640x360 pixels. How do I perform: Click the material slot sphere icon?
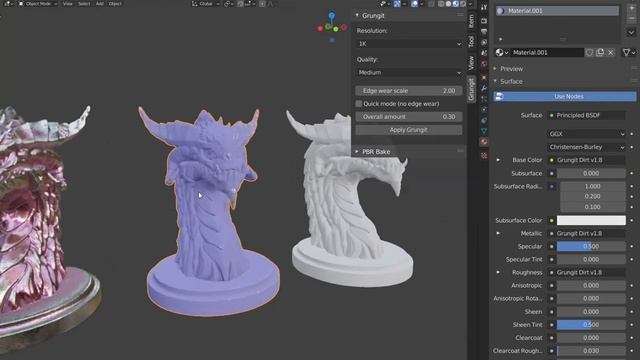point(500,11)
